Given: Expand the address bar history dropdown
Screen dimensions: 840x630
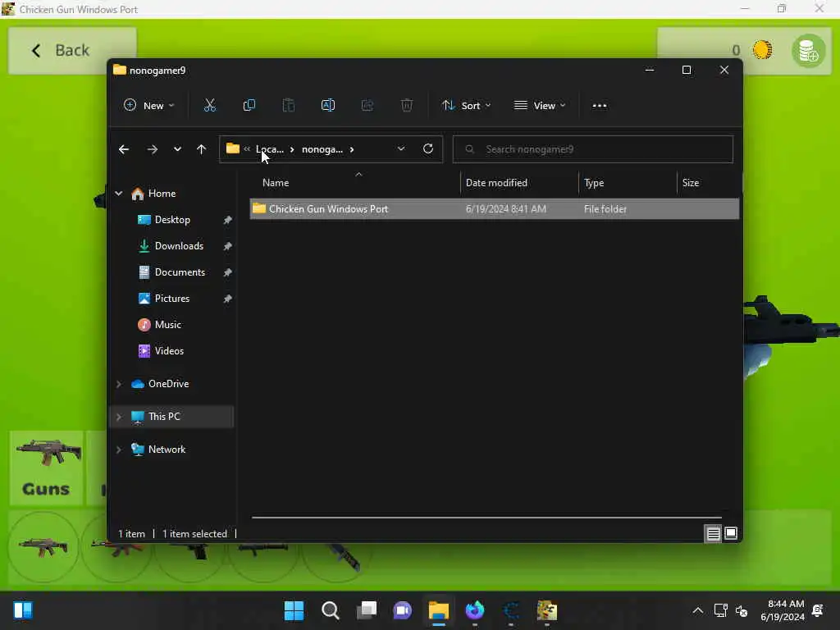Looking at the screenshot, I should [400, 149].
